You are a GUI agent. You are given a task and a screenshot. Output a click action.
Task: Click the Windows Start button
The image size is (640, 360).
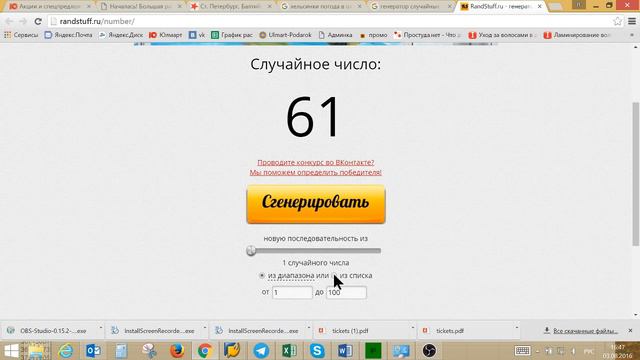[11, 351]
